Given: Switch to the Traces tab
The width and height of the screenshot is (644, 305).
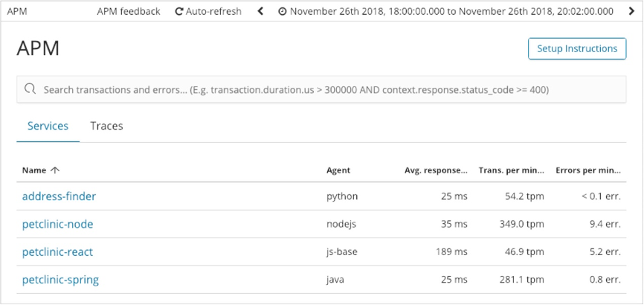Looking at the screenshot, I should coord(106,126).
